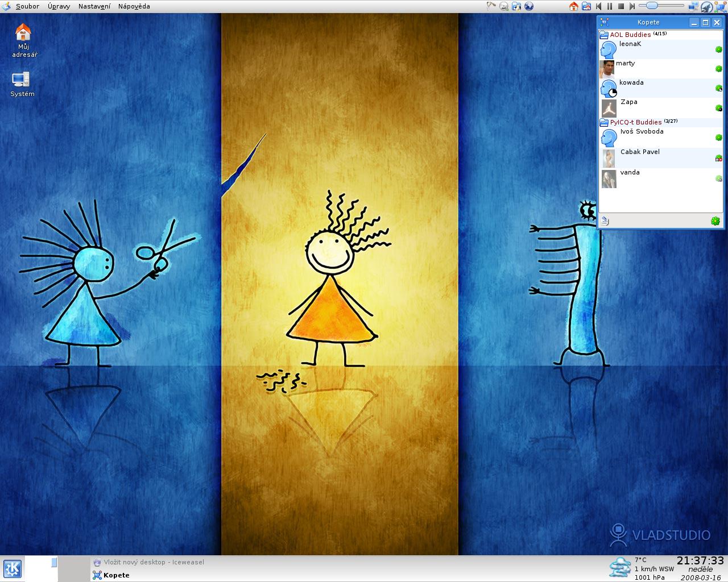Viewport: 728px width, 582px height.
Task: Click the 2008-03-16 date text
Action: click(700, 577)
